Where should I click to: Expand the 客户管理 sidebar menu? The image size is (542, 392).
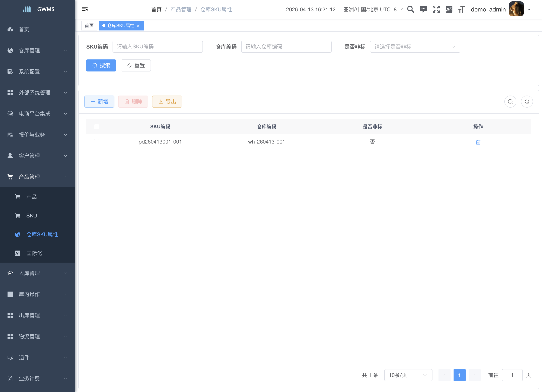(37, 156)
